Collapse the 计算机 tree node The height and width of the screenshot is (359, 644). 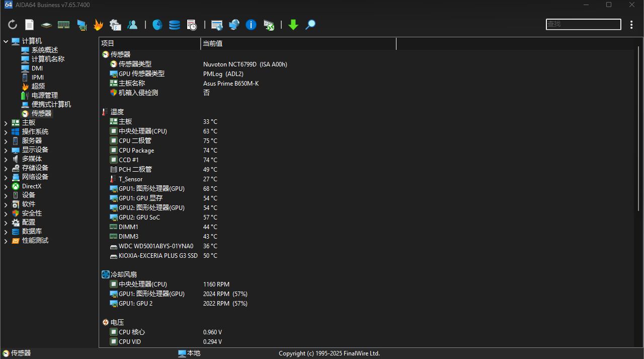coord(6,41)
